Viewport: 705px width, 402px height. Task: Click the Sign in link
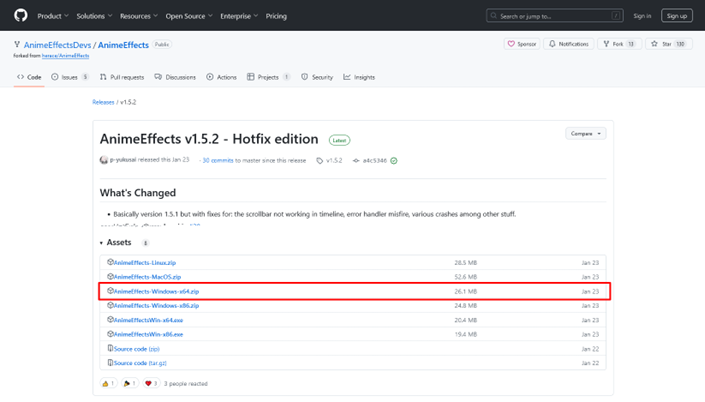click(x=642, y=16)
